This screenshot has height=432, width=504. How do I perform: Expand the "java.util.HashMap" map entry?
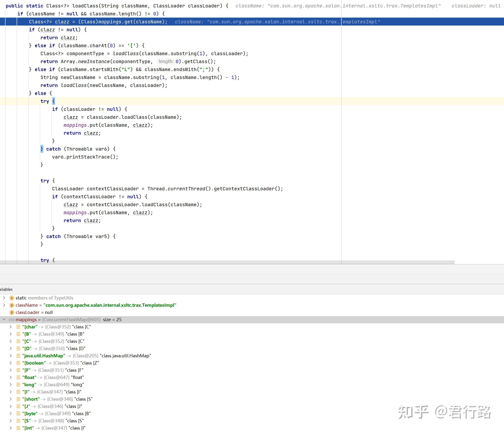[10, 356]
